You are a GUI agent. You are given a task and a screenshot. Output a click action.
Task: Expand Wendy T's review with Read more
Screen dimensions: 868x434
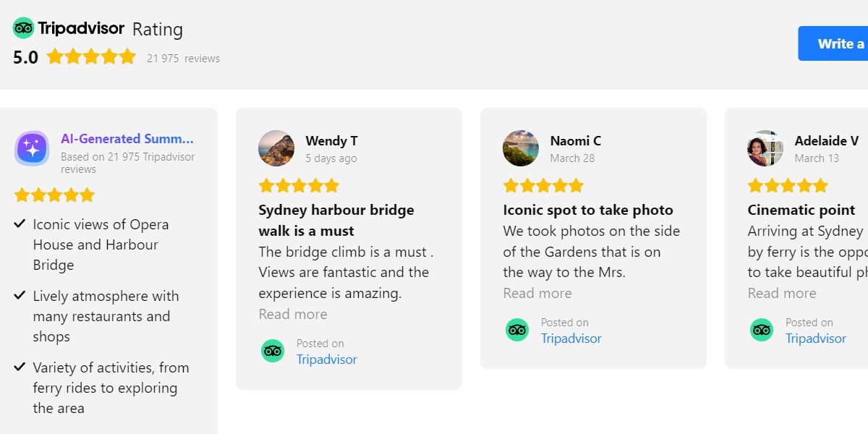coord(293,314)
